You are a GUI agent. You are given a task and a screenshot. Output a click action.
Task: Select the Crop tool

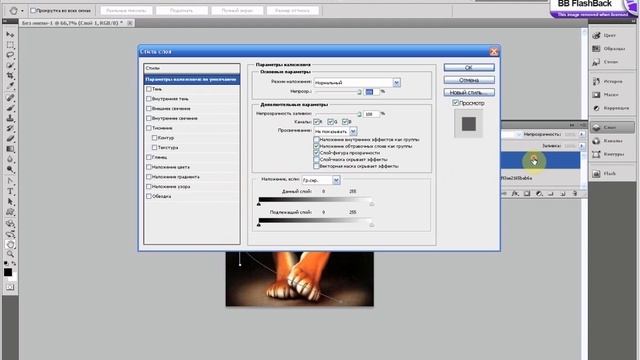point(10,76)
